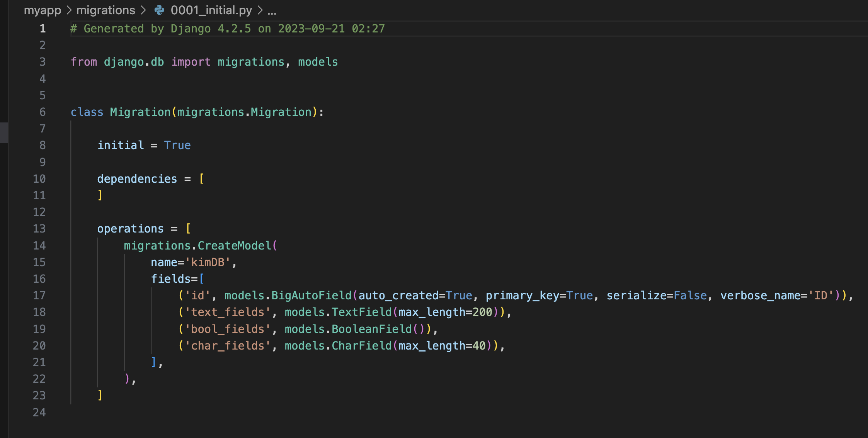Click the 'False' value on line 17

tap(690, 295)
